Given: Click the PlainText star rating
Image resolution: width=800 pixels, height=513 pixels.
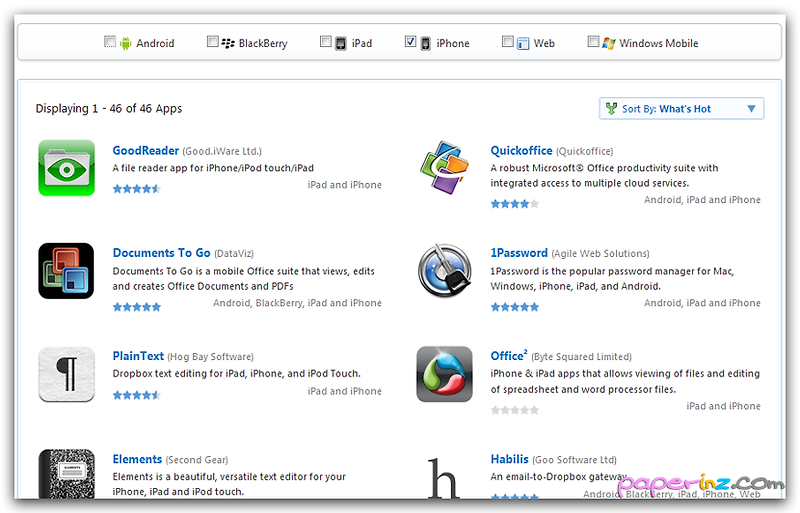Looking at the screenshot, I should click(137, 395).
